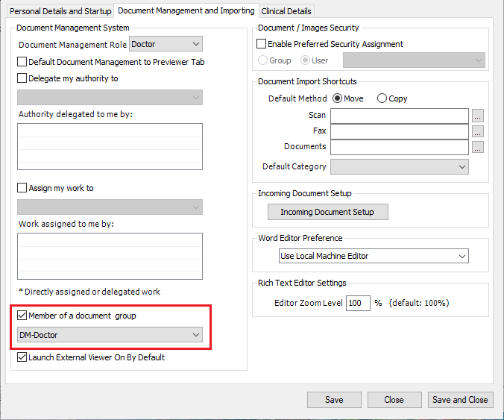Enable Preferred Security Assignment checkbox
The width and height of the screenshot is (504, 420).
tap(261, 43)
